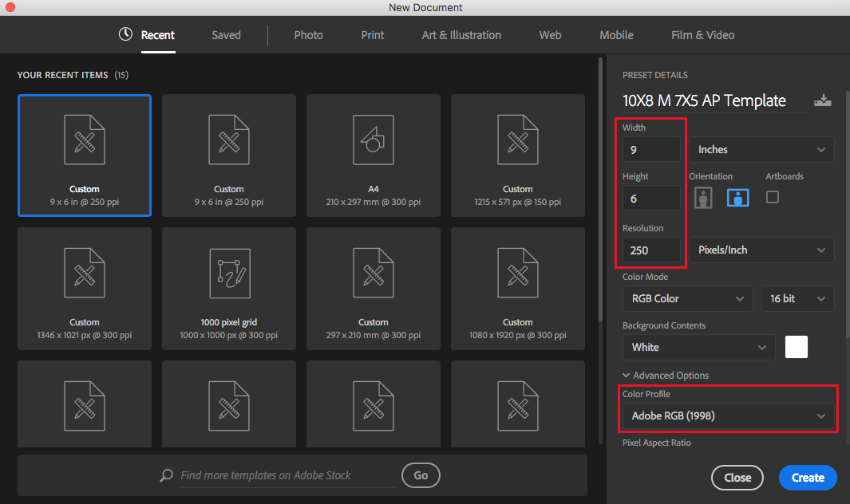Switch to the Recent tab

pos(158,35)
